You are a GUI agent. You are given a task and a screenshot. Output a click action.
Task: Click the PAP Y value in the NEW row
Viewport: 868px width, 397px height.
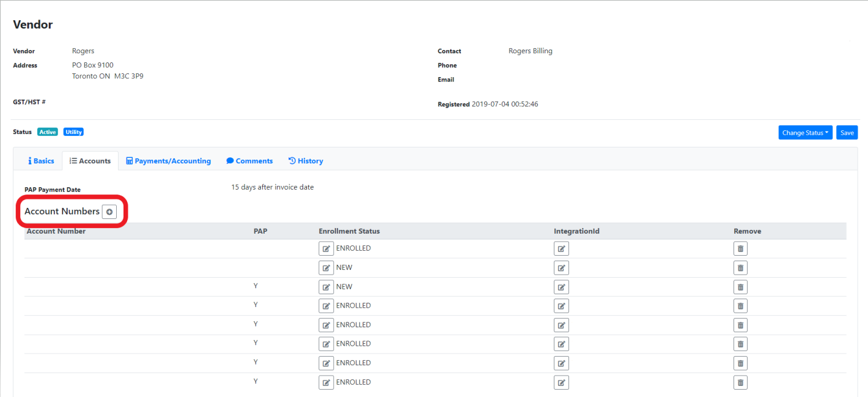256,286
